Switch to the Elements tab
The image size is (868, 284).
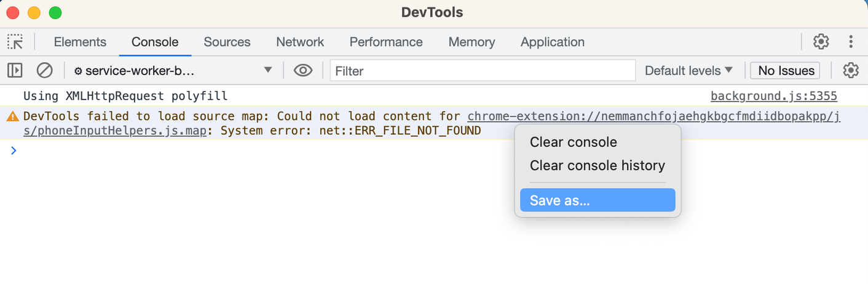coord(80,42)
